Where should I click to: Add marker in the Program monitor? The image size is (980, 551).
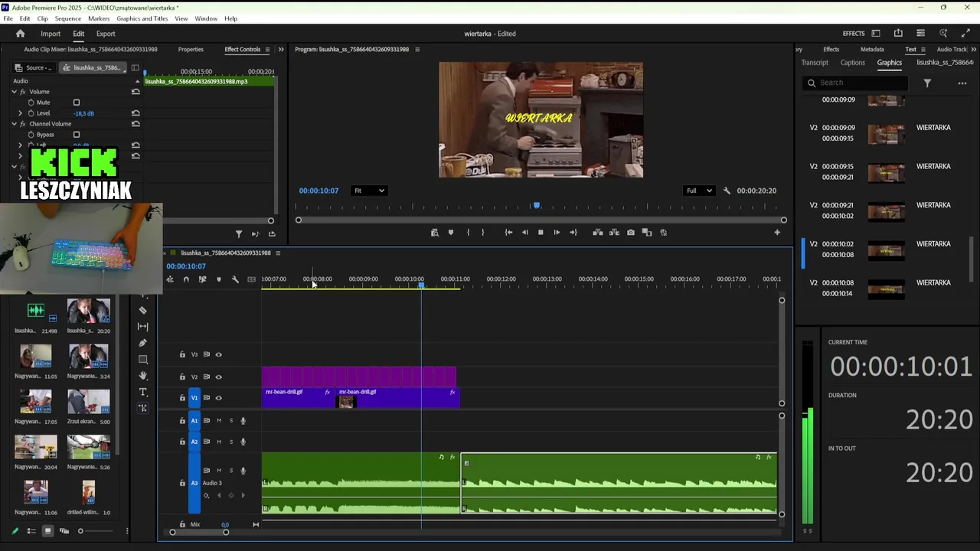[450, 233]
